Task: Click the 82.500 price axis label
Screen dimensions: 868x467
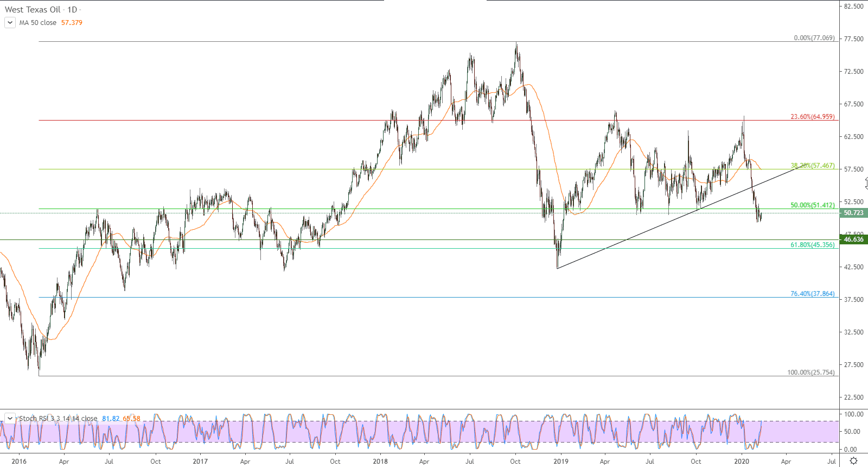Action: pyautogui.click(x=853, y=7)
